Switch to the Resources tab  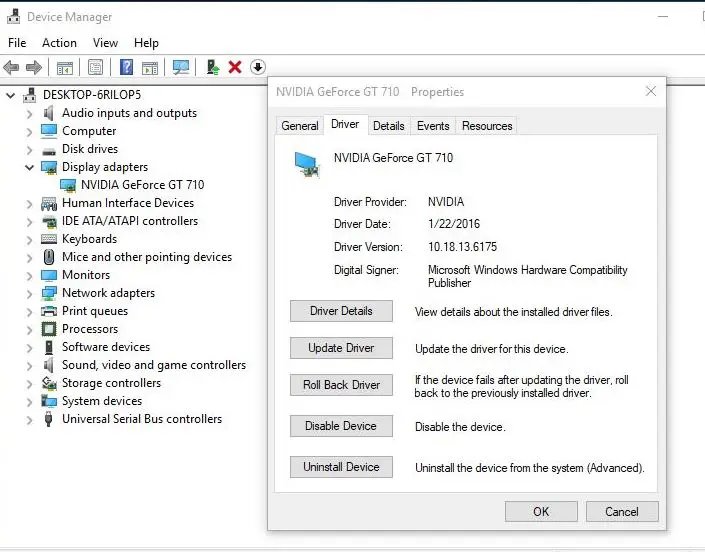click(487, 126)
